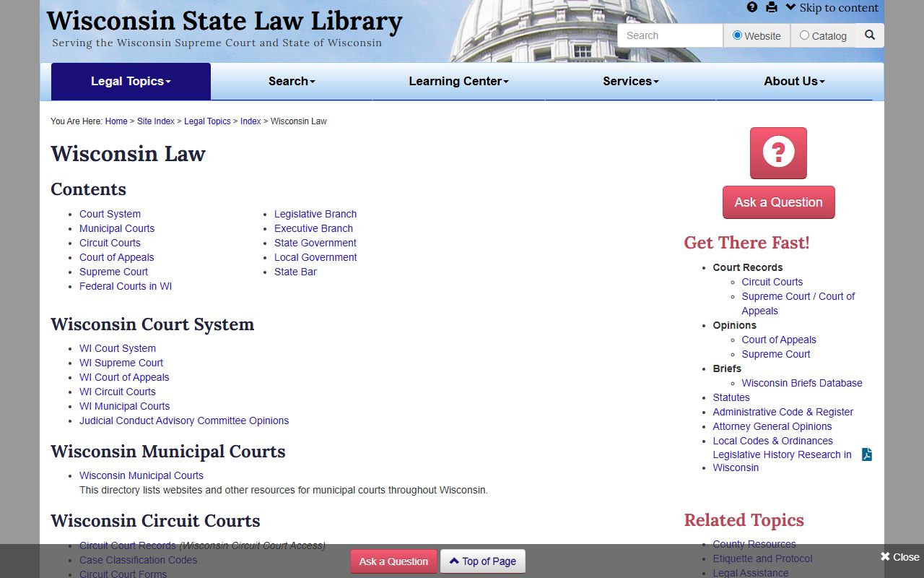924x578 pixels.
Task: Open Administrative Code & Register link
Action: click(783, 412)
